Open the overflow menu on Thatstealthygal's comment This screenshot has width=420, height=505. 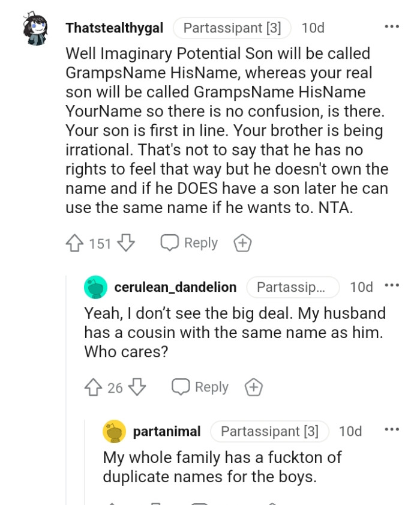(x=392, y=26)
